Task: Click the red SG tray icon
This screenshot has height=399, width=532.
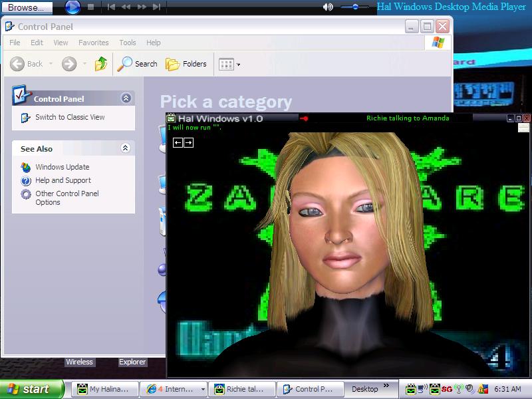Action: (446, 389)
